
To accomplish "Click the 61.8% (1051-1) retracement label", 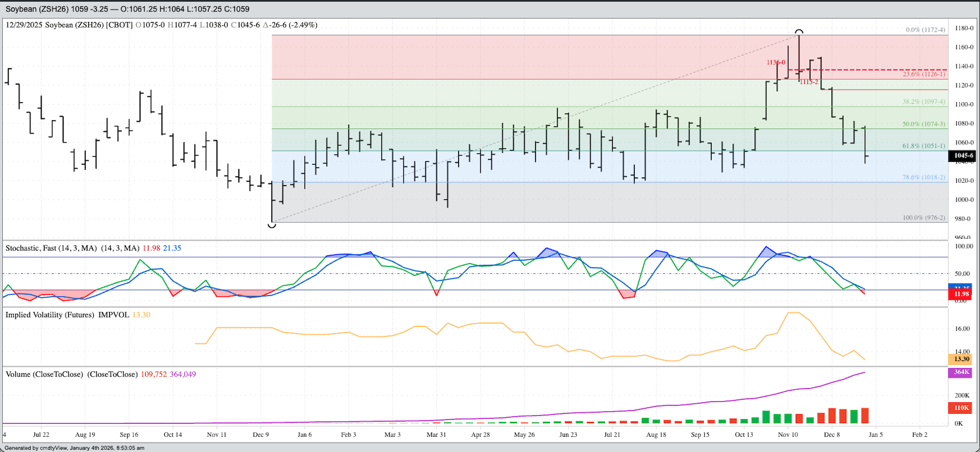I will point(924,146).
